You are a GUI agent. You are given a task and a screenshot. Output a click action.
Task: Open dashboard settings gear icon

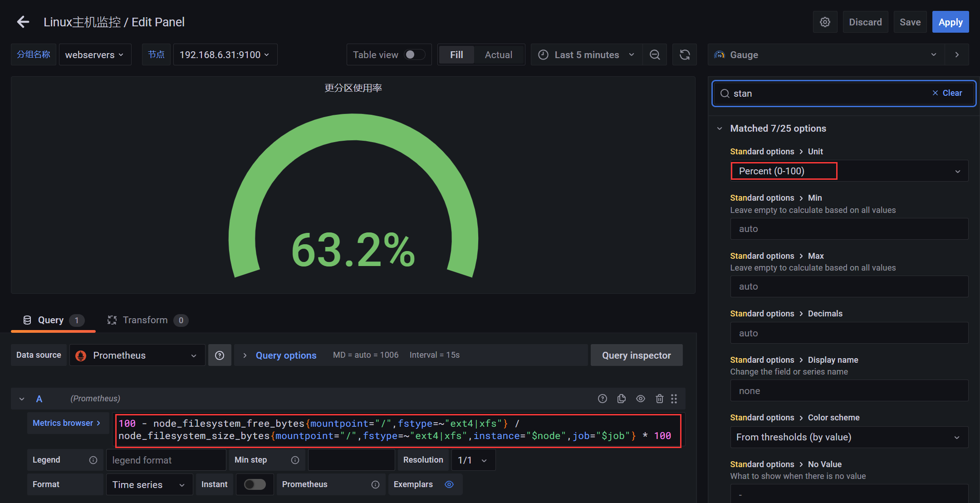coord(825,22)
